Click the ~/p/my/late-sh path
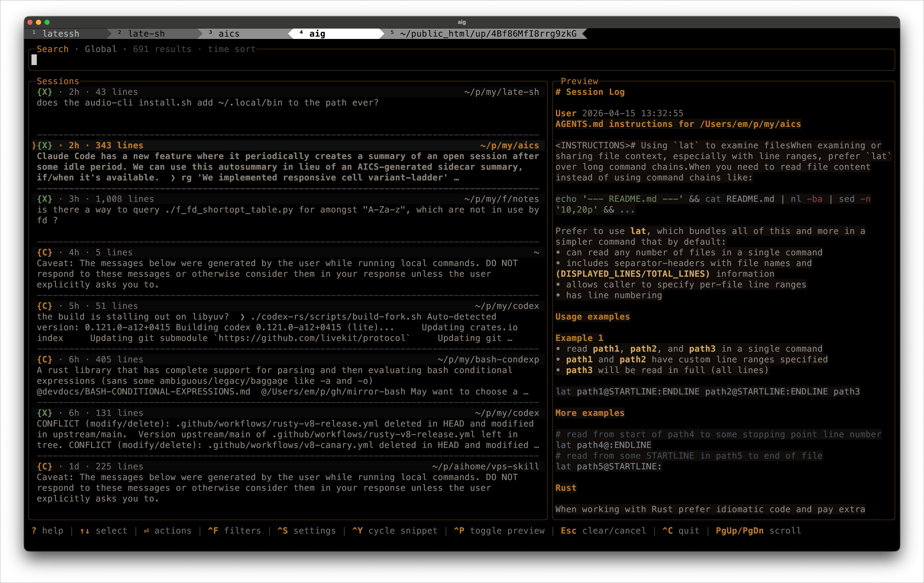The height and width of the screenshot is (583, 924). point(502,92)
